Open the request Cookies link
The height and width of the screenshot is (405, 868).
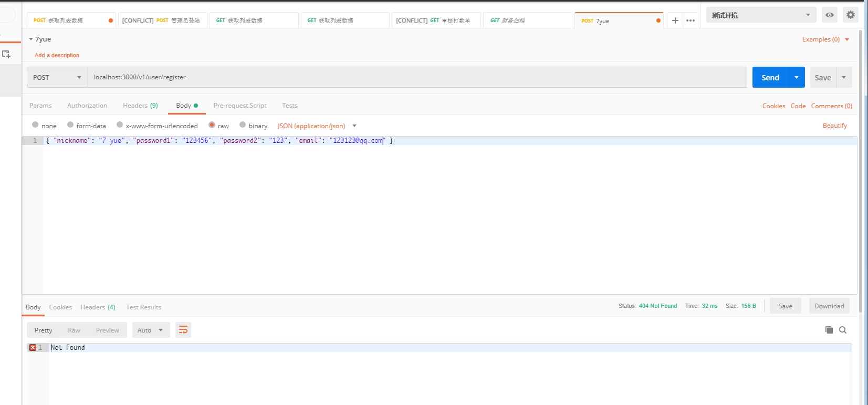click(x=774, y=106)
